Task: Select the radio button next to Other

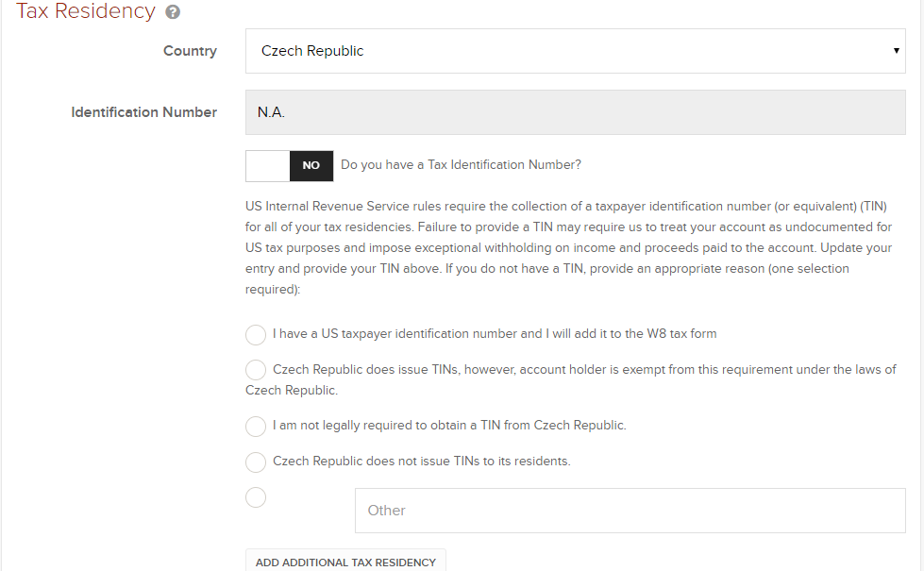Action: pos(256,497)
